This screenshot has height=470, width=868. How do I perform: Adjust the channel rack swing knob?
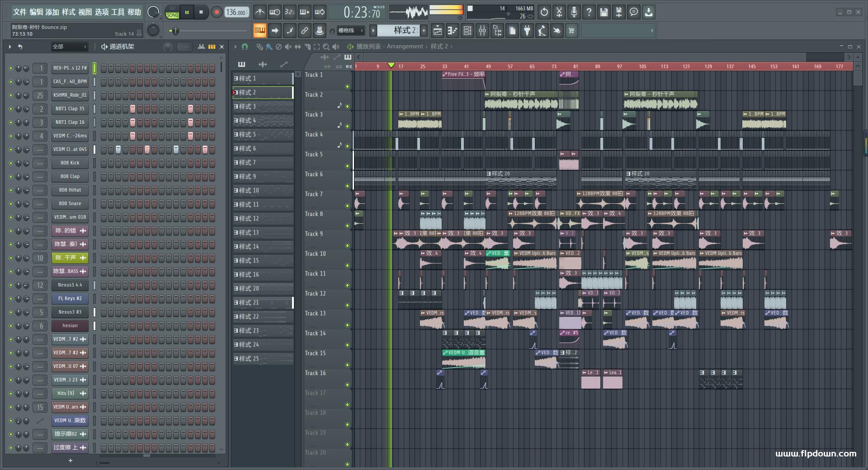click(x=168, y=47)
